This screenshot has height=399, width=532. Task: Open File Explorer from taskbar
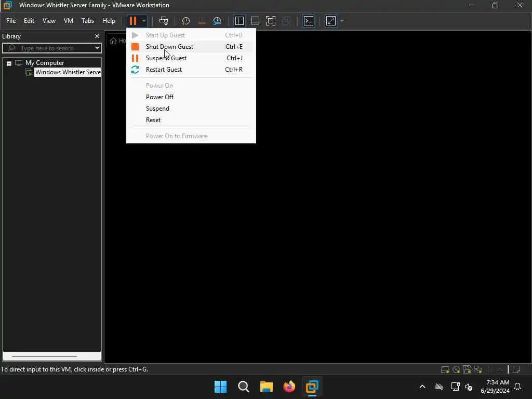coord(267,387)
